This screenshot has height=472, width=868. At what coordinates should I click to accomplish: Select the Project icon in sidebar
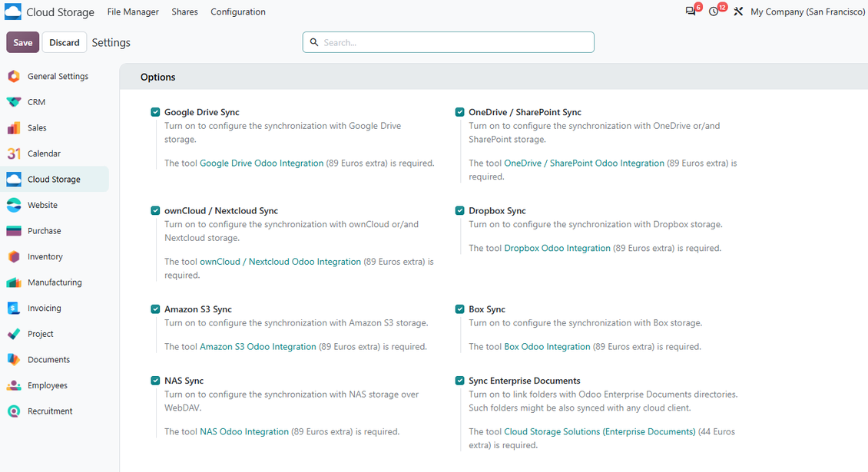point(14,334)
